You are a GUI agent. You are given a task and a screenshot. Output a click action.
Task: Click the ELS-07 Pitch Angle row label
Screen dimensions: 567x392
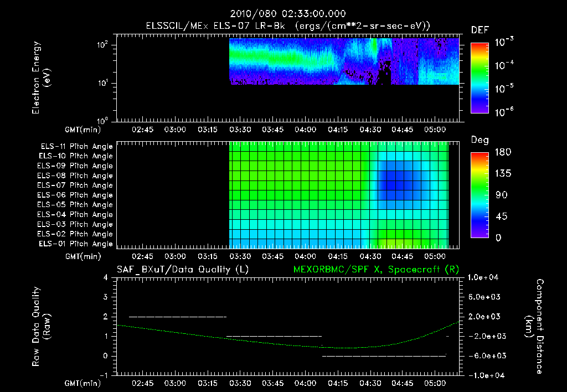(x=75, y=185)
